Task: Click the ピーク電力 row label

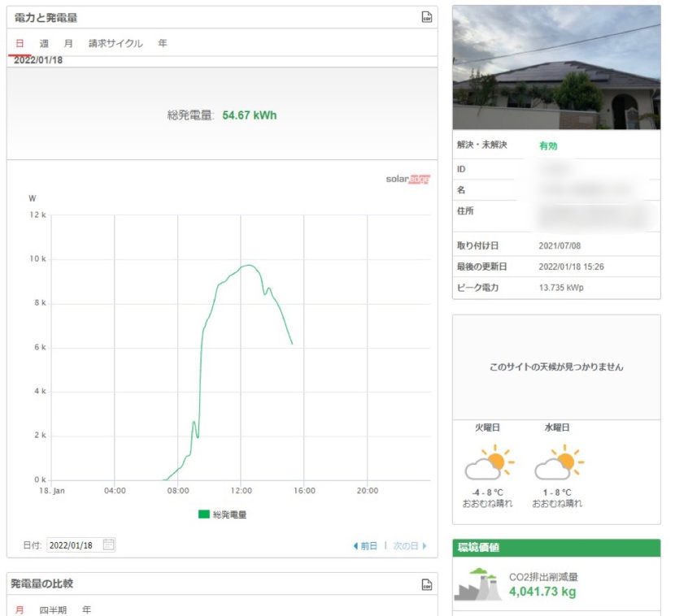Action: (x=477, y=288)
